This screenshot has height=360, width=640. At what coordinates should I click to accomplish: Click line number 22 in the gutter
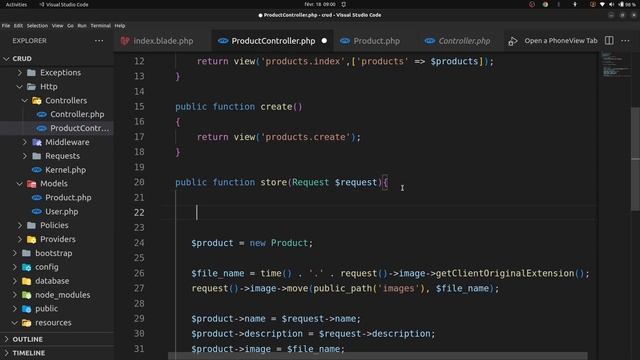coord(139,213)
